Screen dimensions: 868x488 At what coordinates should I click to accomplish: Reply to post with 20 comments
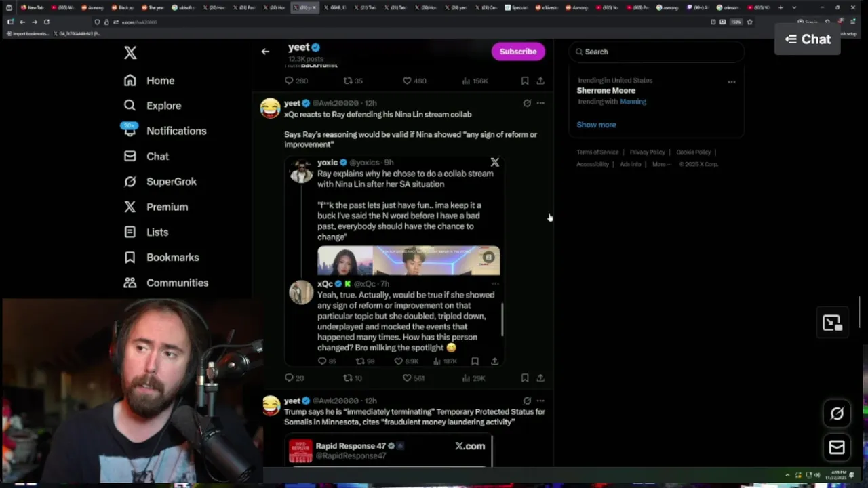(294, 378)
